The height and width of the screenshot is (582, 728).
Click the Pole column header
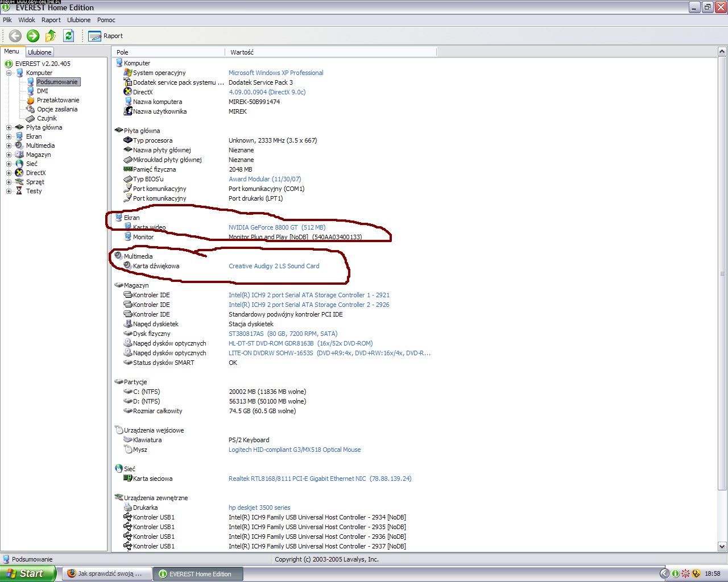[x=169, y=52]
